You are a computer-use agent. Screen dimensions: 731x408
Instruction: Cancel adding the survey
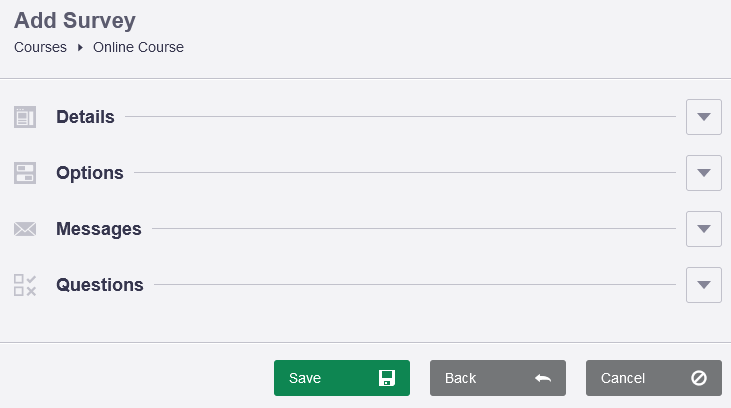pyautogui.click(x=654, y=378)
